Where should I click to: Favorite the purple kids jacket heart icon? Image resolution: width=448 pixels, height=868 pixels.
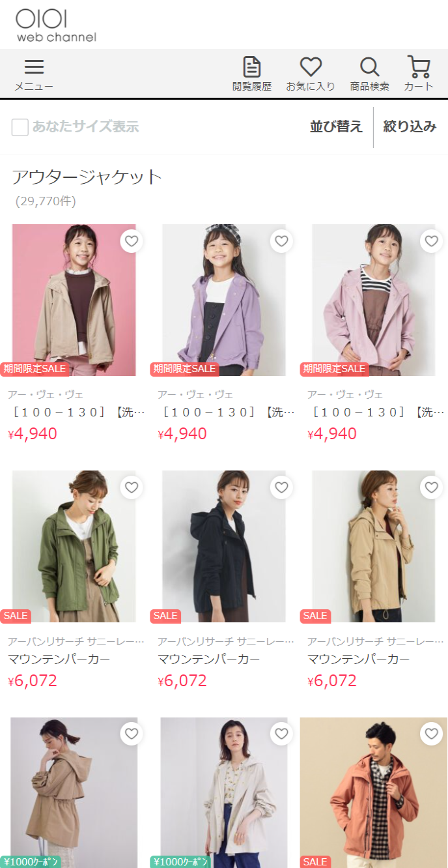coord(281,241)
